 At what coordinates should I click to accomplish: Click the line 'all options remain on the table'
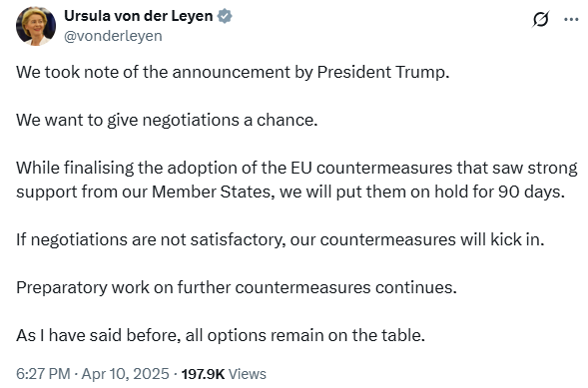(x=221, y=335)
